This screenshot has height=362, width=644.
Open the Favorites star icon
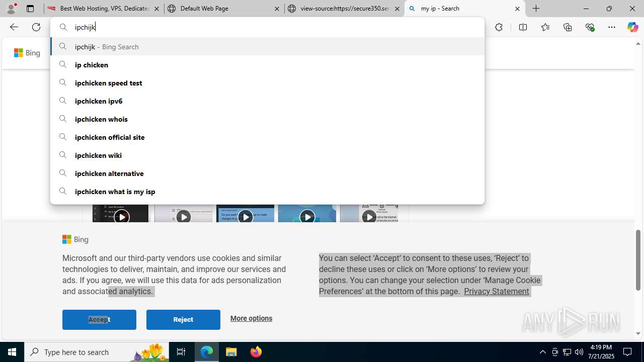(x=545, y=27)
